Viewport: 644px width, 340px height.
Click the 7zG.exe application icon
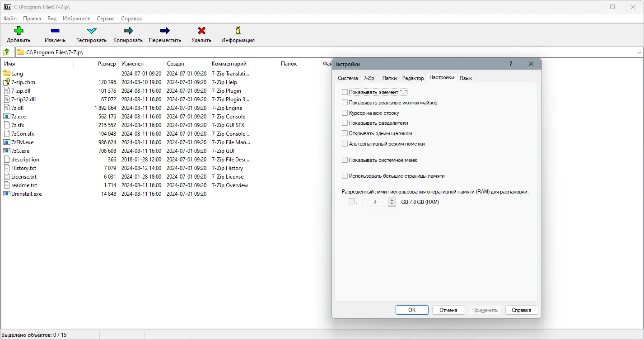pyautogui.click(x=7, y=151)
